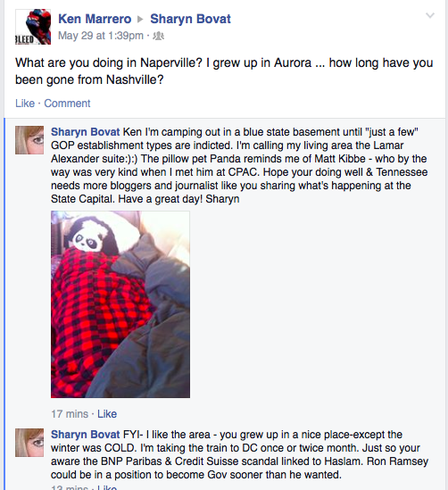Click Ken Marrero's profile picture
The height and width of the screenshot is (490, 448).
click(x=33, y=27)
